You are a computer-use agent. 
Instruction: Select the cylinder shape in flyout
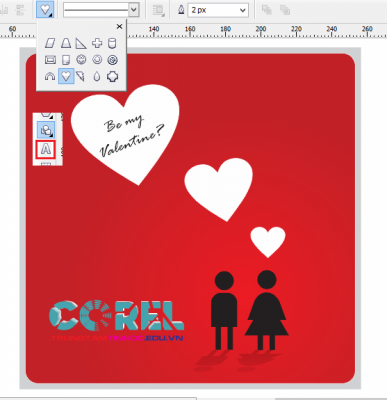pyautogui.click(x=112, y=43)
